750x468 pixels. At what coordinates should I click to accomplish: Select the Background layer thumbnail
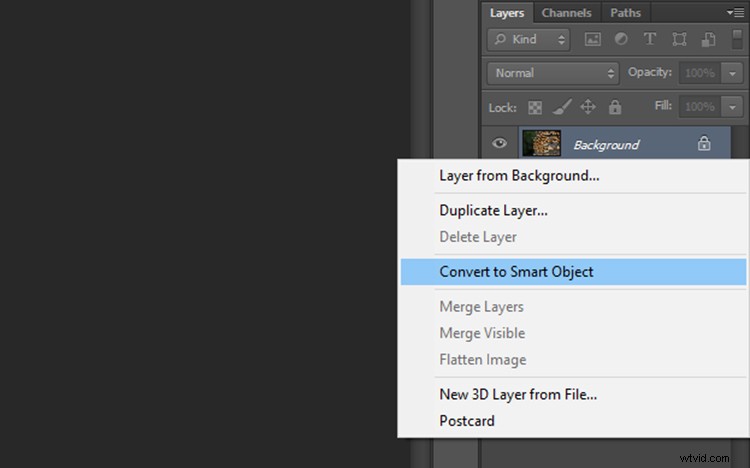click(541, 144)
